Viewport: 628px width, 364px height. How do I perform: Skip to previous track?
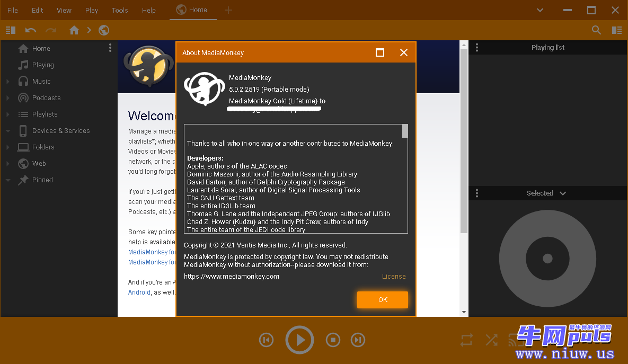267,340
